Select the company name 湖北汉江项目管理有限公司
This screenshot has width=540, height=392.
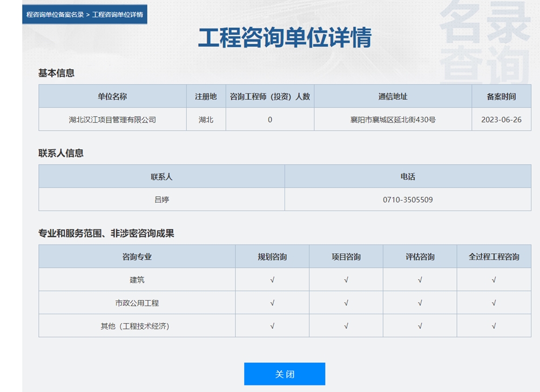(x=112, y=119)
